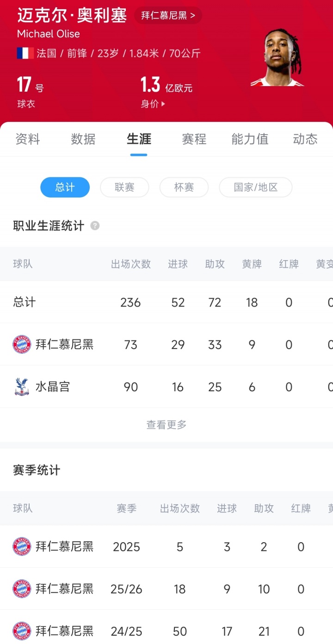This screenshot has height=644, width=333.
Task: Open the 能力值 ability tab
Action: pyautogui.click(x=250, y=139)
